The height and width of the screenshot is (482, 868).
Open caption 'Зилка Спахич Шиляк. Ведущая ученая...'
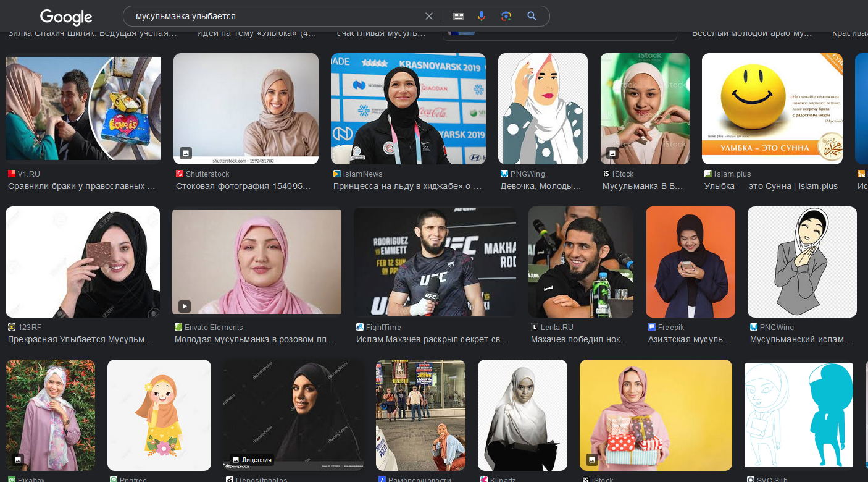pos(93,33)
